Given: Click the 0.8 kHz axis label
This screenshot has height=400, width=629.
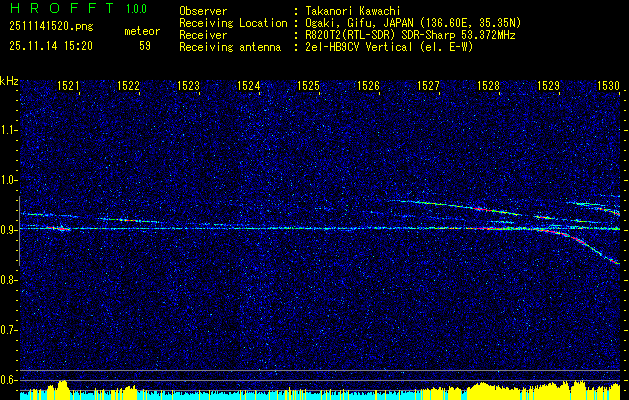Looking at the screenshot, I should pyautogui.click(x=9, y=280).
